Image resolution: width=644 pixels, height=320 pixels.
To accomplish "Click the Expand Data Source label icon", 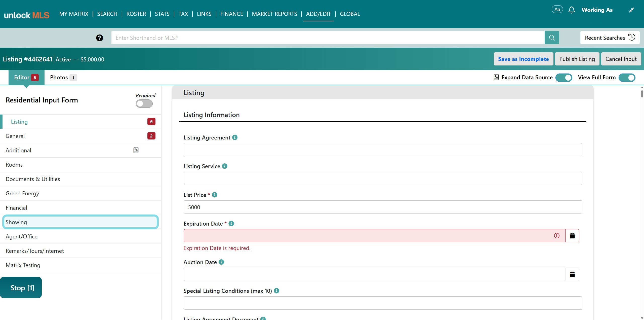I will [496, 77].
